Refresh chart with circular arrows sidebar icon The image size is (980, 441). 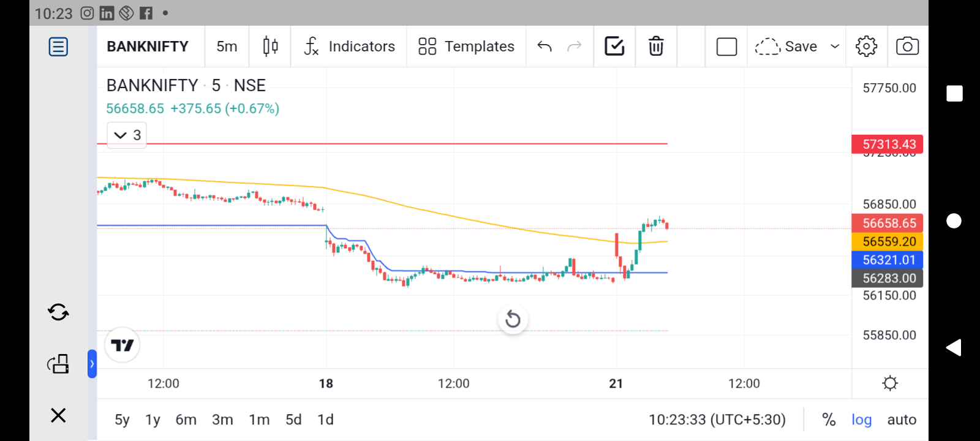click(x=58, y=312)
